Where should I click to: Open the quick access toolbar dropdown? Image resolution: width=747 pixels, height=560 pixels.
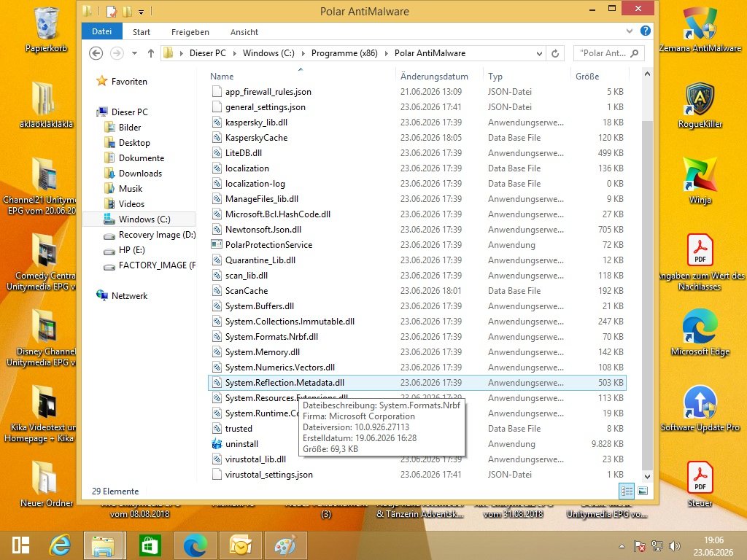141,12
